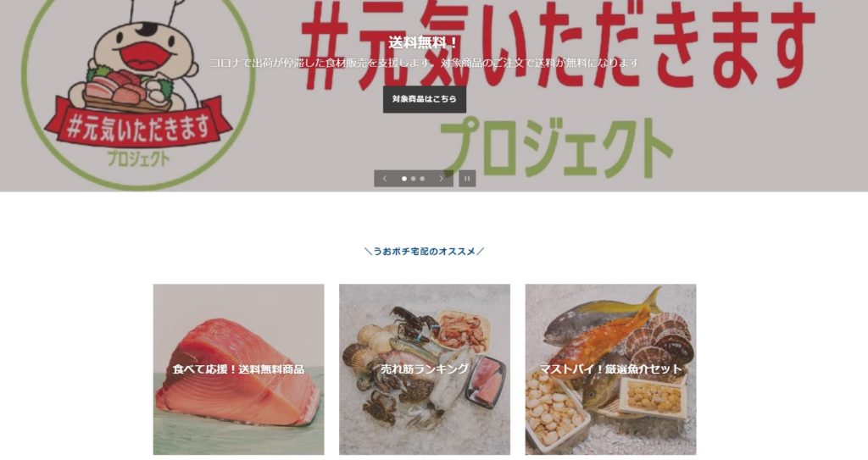Screen dimensions: 868x460
Task: Select the first slide indicator dot
Action: 404,179
